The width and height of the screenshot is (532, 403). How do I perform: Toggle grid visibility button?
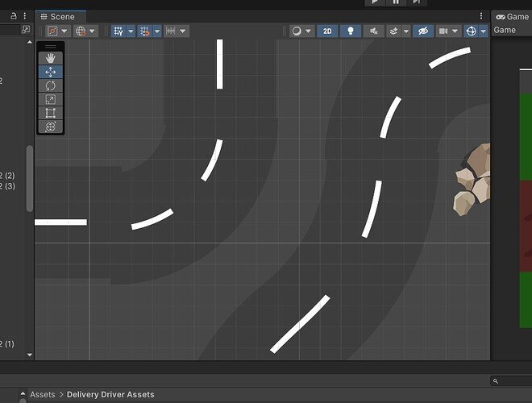coord(118,31)
